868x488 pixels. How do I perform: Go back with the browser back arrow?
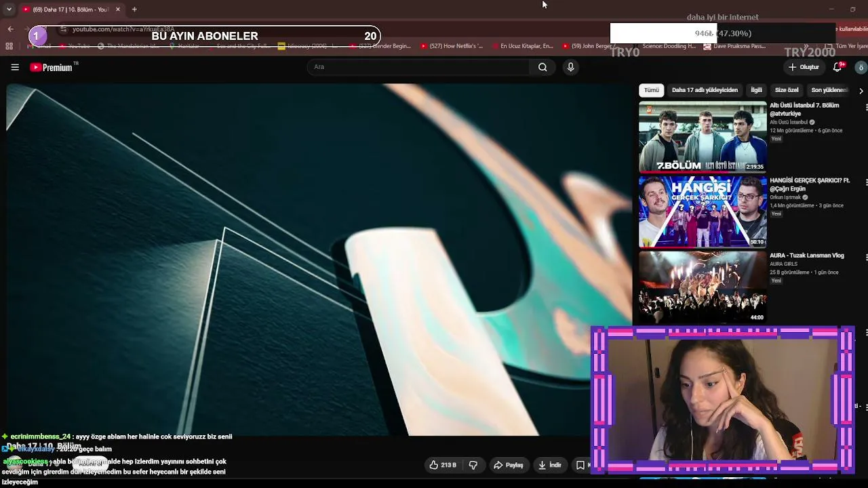[10, 29]
